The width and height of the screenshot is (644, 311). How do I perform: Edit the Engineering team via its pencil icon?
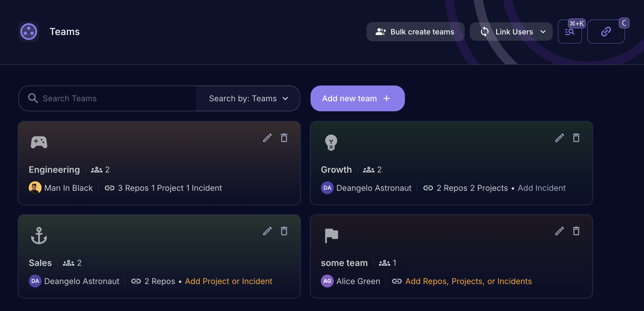[x=267, y=138]
